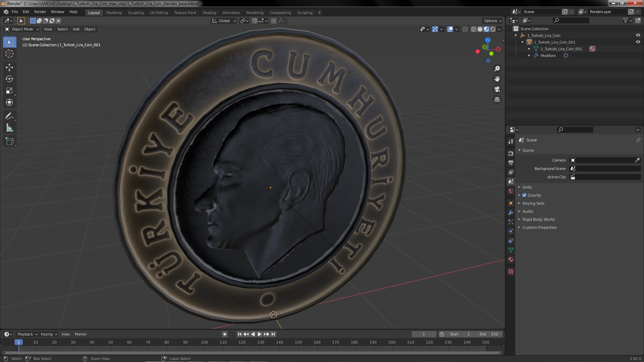The height and width of the screenshot is (362, 644).
Task: Click the Add Cube tool
Action: 9,141
